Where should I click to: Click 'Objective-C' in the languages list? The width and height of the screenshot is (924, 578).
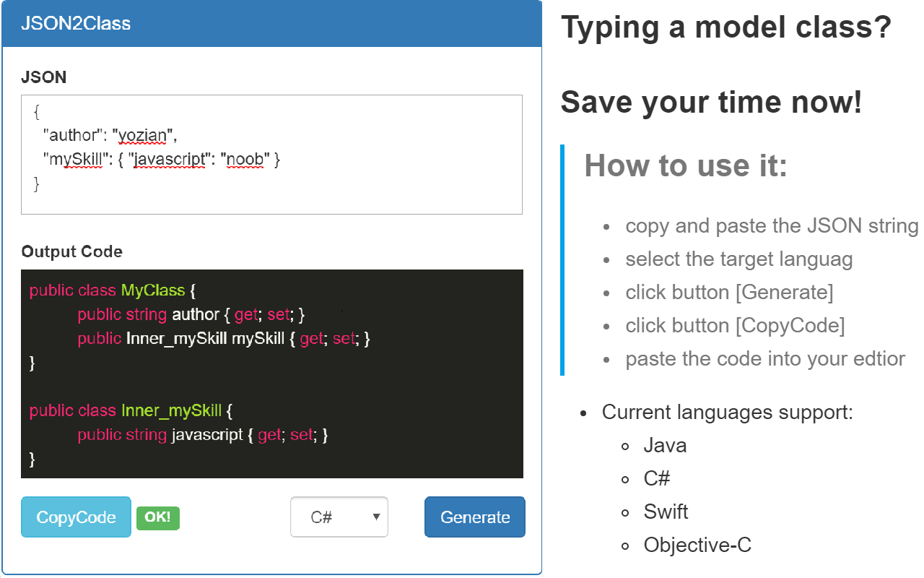(x=697, y=545)
